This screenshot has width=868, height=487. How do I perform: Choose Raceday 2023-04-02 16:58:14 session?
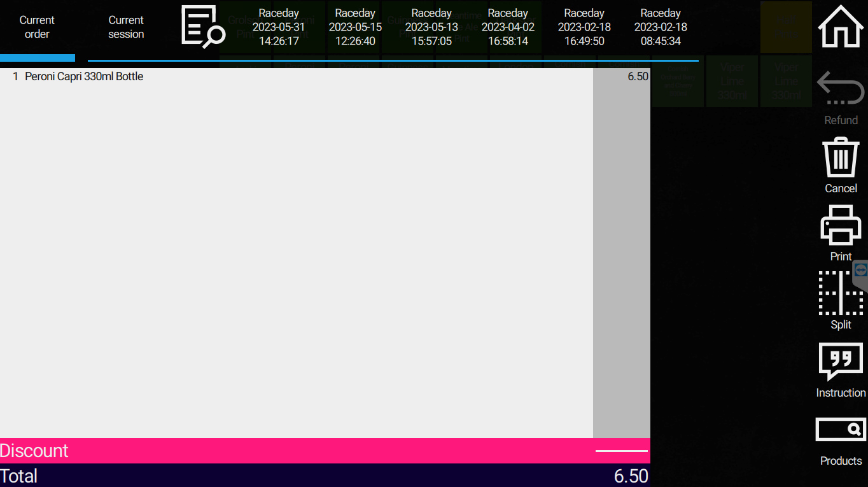[x=508, y=27]
